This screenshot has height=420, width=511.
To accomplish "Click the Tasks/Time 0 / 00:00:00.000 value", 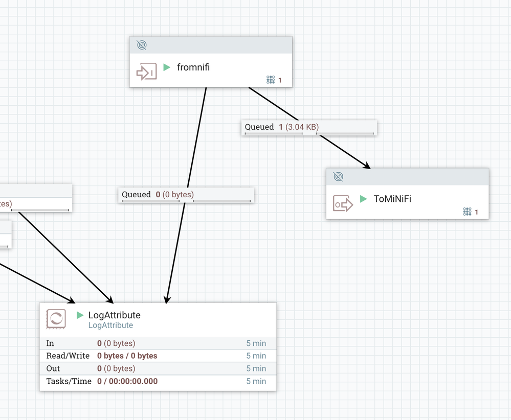I will click(127, 381).
